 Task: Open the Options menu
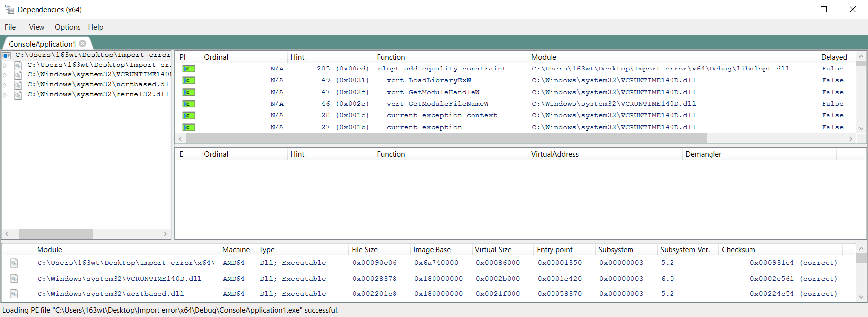[68, 27]
